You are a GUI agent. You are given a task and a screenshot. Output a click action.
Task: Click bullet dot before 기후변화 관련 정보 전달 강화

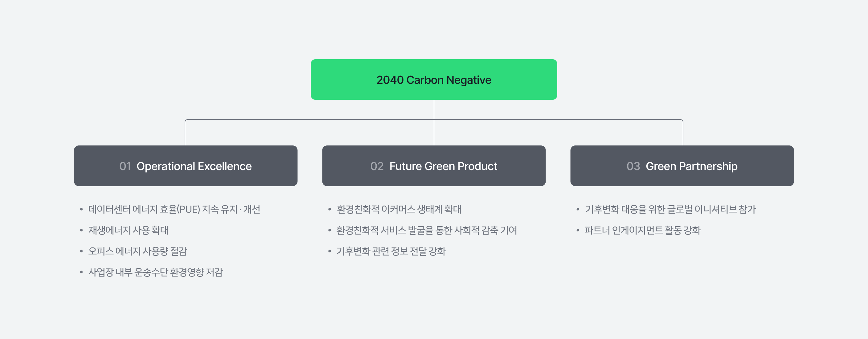330,251
